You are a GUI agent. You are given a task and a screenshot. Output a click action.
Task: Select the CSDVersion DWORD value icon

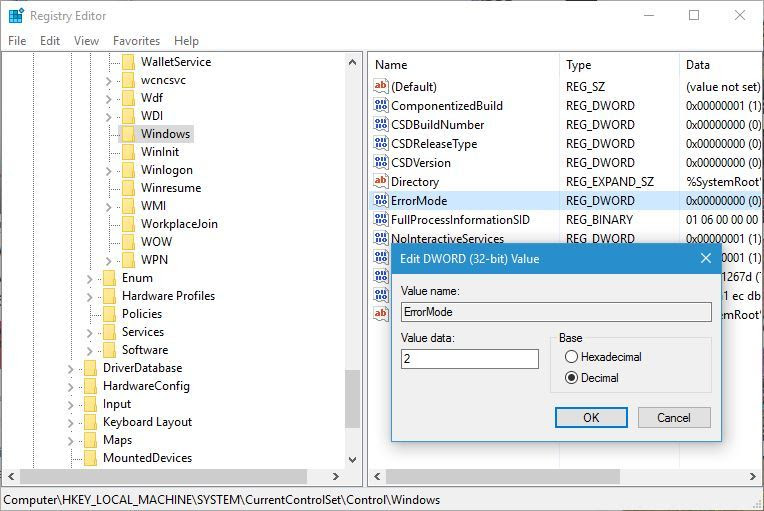click(x=381, y=162)
